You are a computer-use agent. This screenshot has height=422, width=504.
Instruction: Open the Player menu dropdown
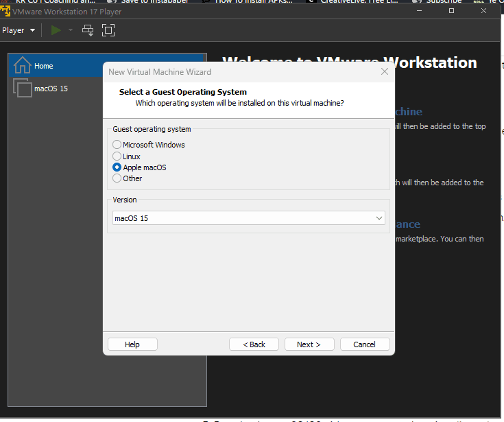point(18,30)
